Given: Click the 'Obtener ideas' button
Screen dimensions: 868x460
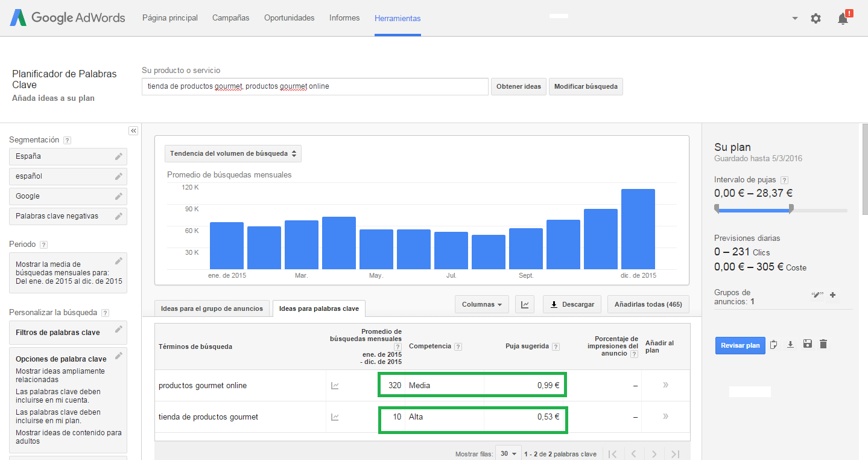Looking at the screenshot, I should pos(518,86).
